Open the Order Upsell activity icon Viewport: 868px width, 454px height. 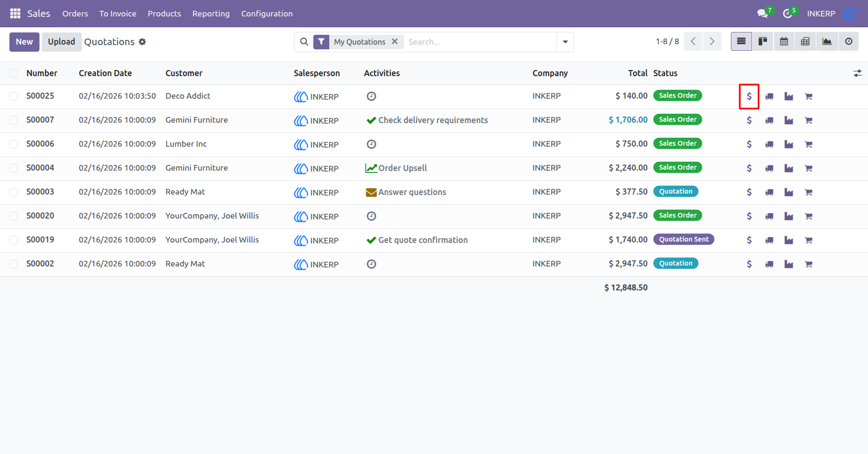tap(371, 168)
